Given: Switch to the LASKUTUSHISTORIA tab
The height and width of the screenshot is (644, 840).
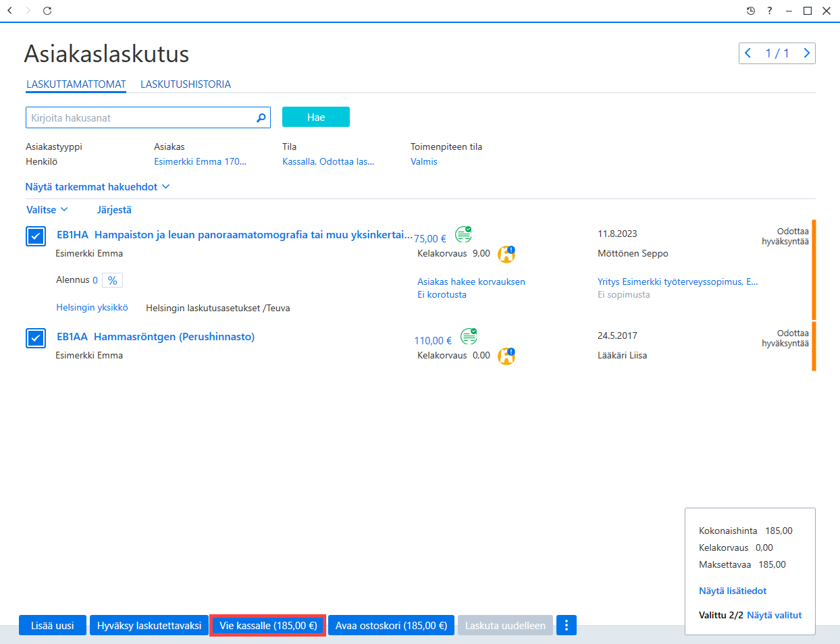Looking at the screenshot, I should point(186,84).
